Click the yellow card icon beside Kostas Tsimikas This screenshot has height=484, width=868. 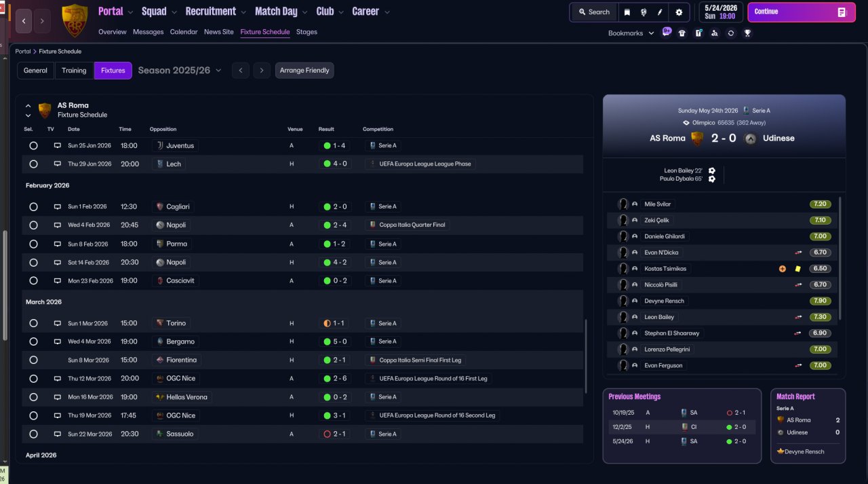(798, 269)
